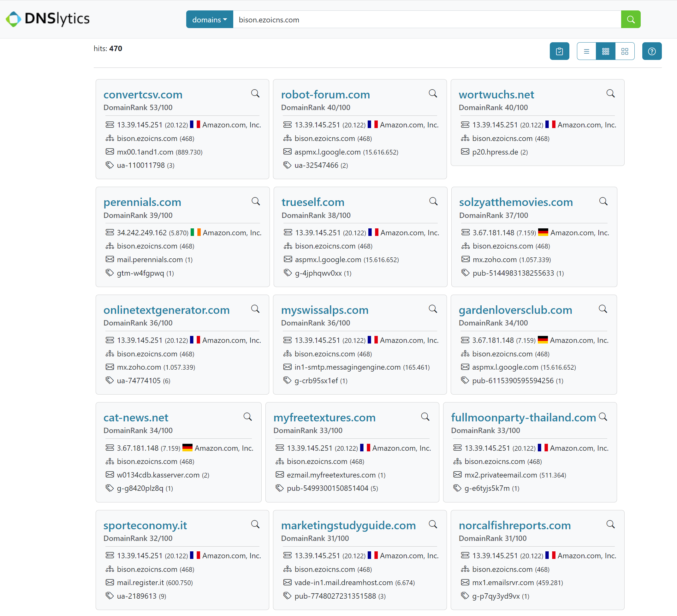
Task: Click the magnifier icon on myfreetextures.com card
Action: coord(425,417)
